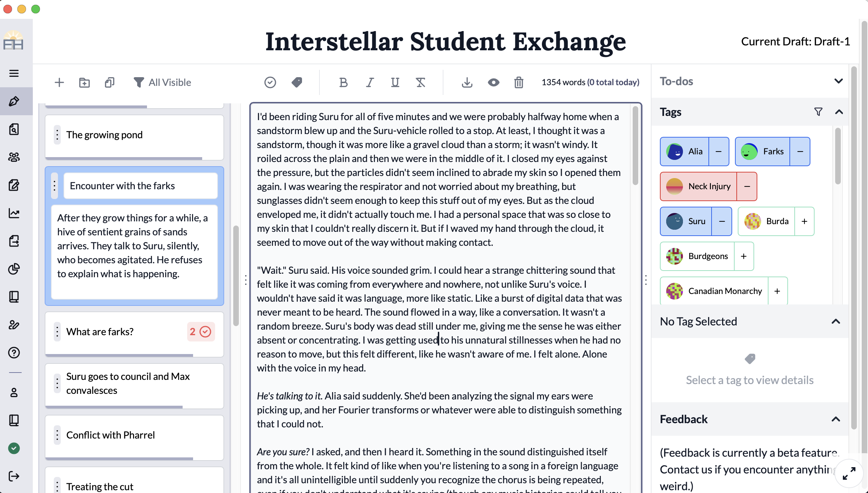The height and width of the screenshot is (493, 868).
Task: Click the scene summary text box
Action: 134,252
